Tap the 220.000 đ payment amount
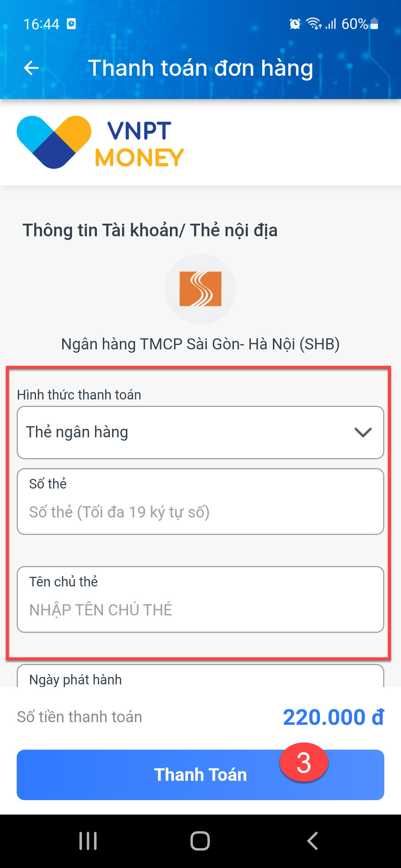 coord(333,717)
